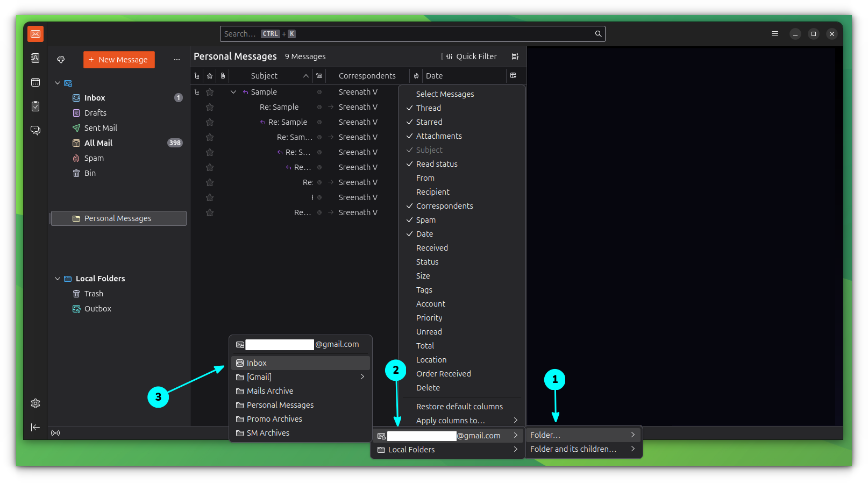Enable the Recipient column
868x483 pixels.
[432, 192]
